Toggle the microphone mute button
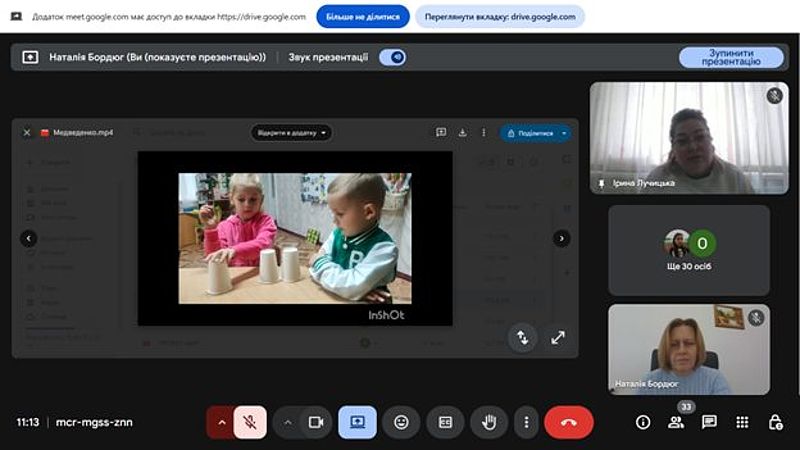 tap(250, 422)
